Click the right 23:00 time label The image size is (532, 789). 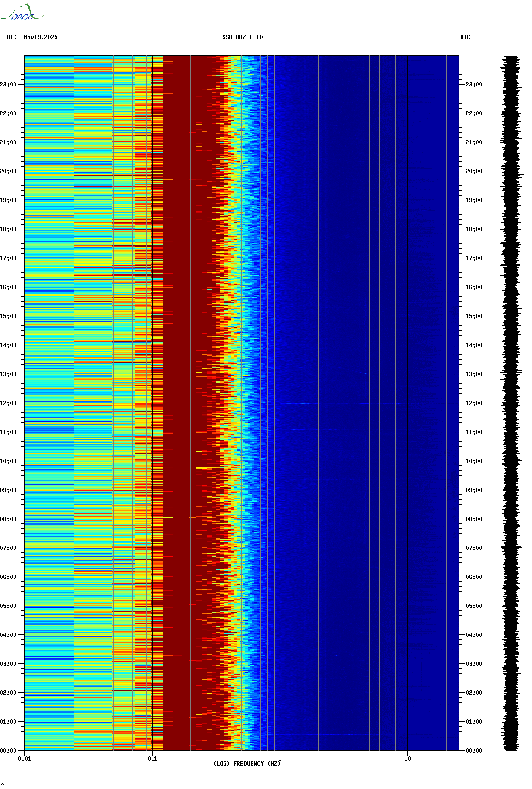474,85
